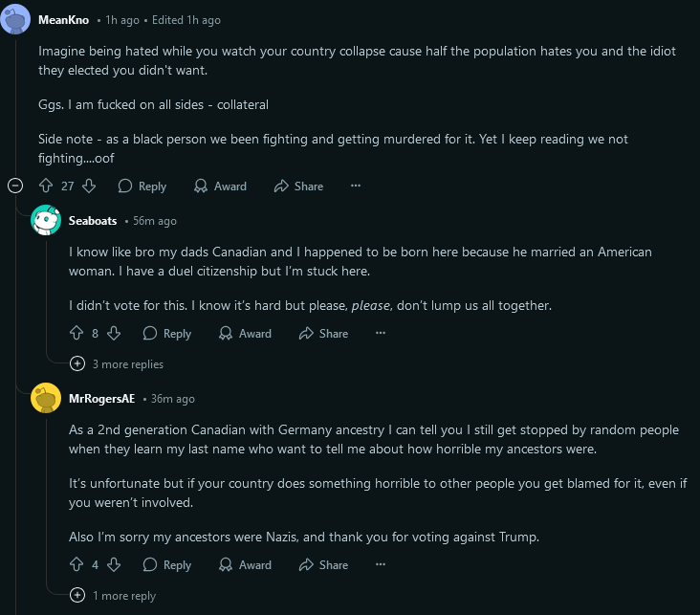
Task: Share MeanKno's comment
Action: click(x=298, y=186)
